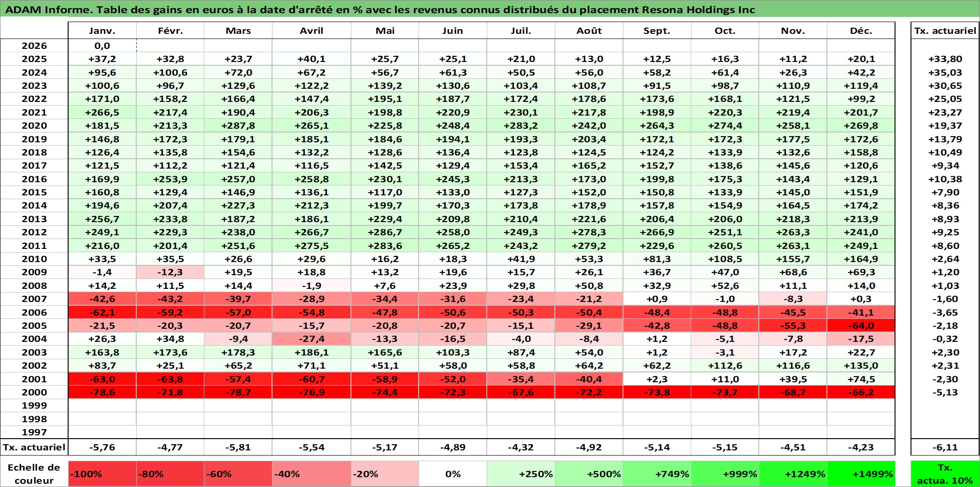
Task: Click the 2013 January value +256,7
Action: pos(102,219)
